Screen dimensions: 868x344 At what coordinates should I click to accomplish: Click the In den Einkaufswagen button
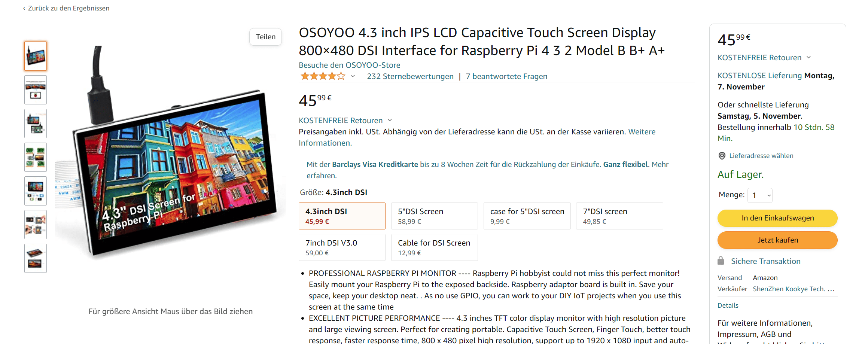777,218
